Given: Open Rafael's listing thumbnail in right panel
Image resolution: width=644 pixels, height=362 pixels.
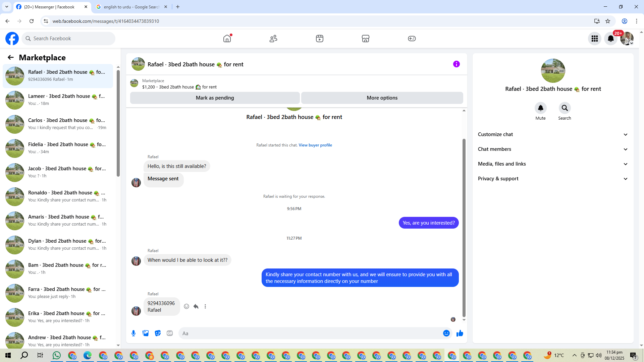Looking at the screenshot, I should 553,71.
